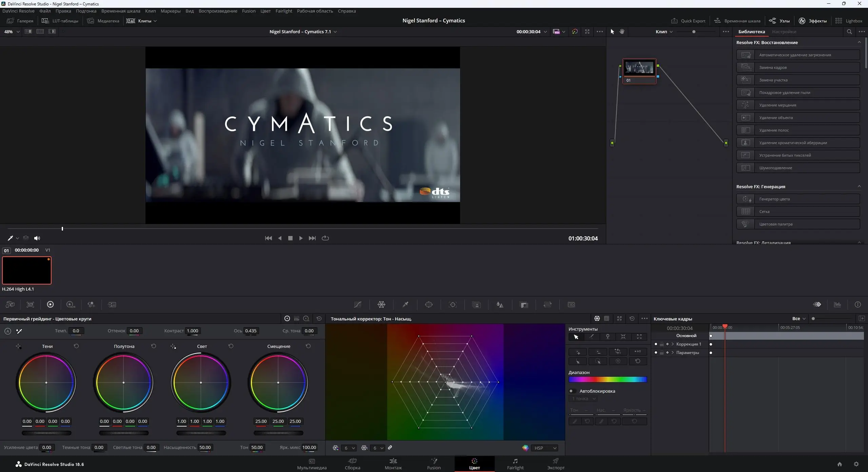868x472 pixels.
Task: Mute audio with the speaker icon
Action: [x=37, y=238]
